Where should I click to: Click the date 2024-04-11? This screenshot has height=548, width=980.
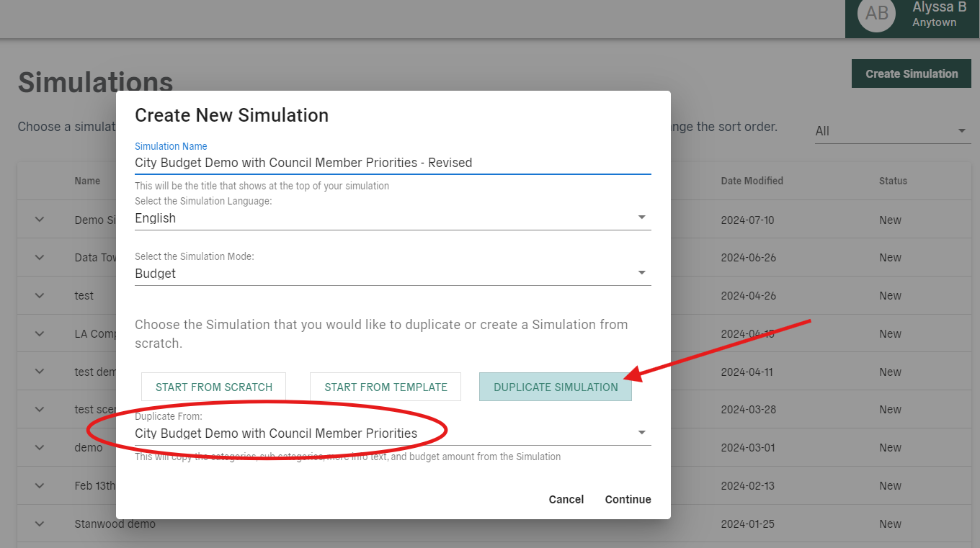747,372
